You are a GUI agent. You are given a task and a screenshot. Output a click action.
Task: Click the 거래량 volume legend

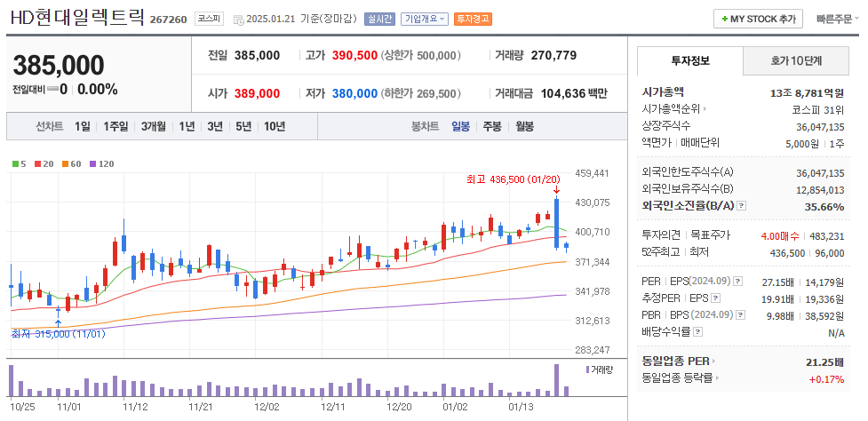[x=600, y=369]
